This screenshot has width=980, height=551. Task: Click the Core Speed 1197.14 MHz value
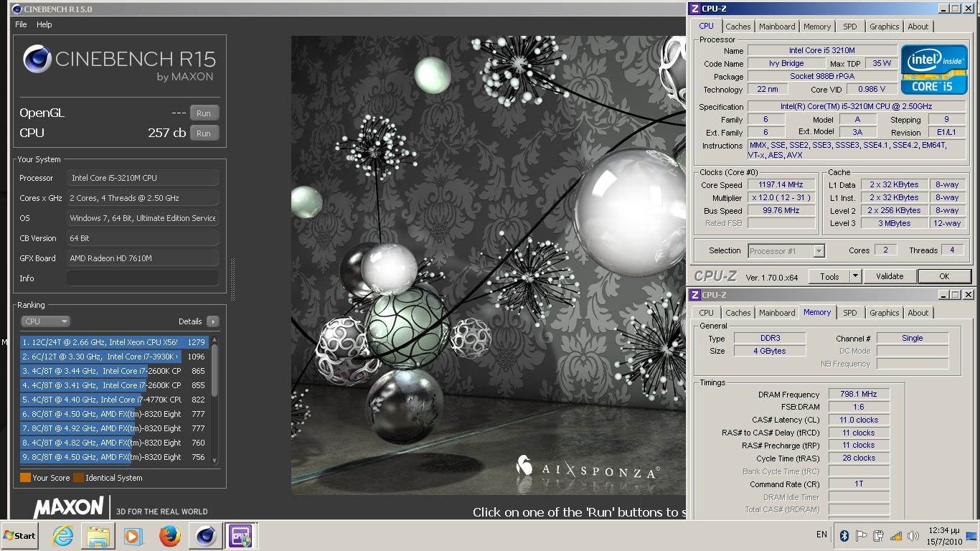point(781,184)
